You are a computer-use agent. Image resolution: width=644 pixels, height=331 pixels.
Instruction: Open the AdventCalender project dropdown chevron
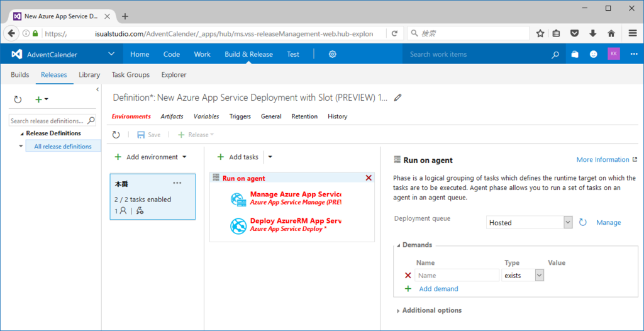coord(111,54)
